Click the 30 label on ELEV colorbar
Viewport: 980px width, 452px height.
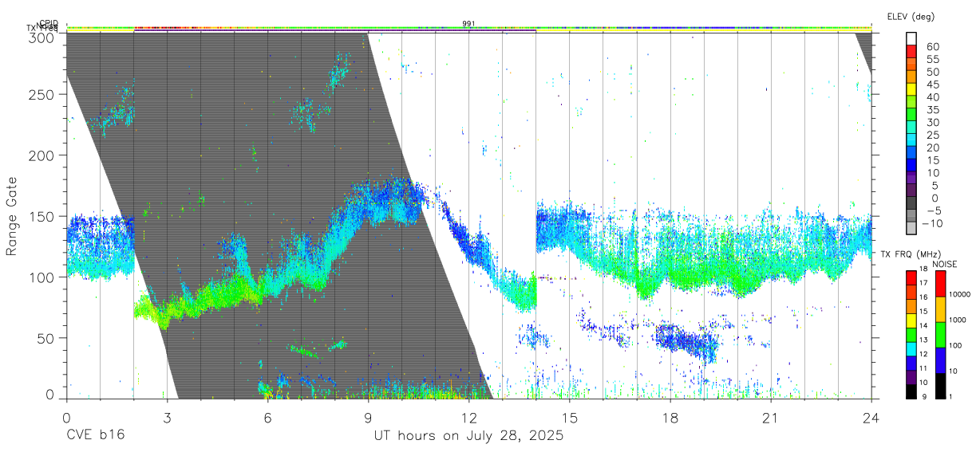point(931,122)
